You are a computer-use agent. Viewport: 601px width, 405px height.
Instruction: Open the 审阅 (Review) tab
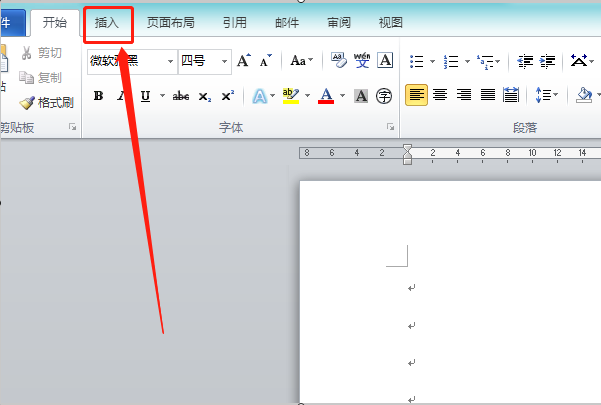(x=339, y=23)
